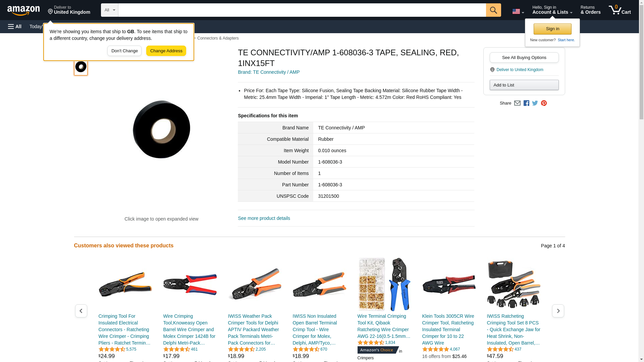Share product on Facebook
Viewport: 644px width, 362px height.
pos(526,103)
